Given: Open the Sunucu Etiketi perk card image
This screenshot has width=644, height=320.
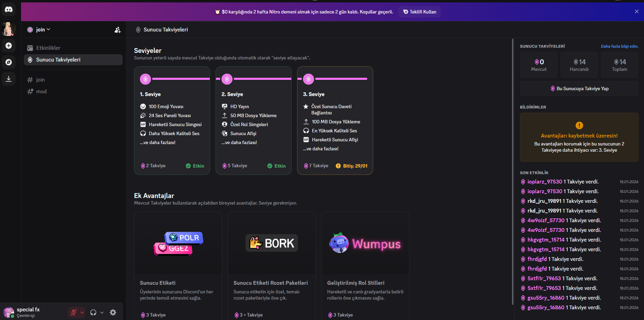Looking at the screenshot, I should (178, 243).
